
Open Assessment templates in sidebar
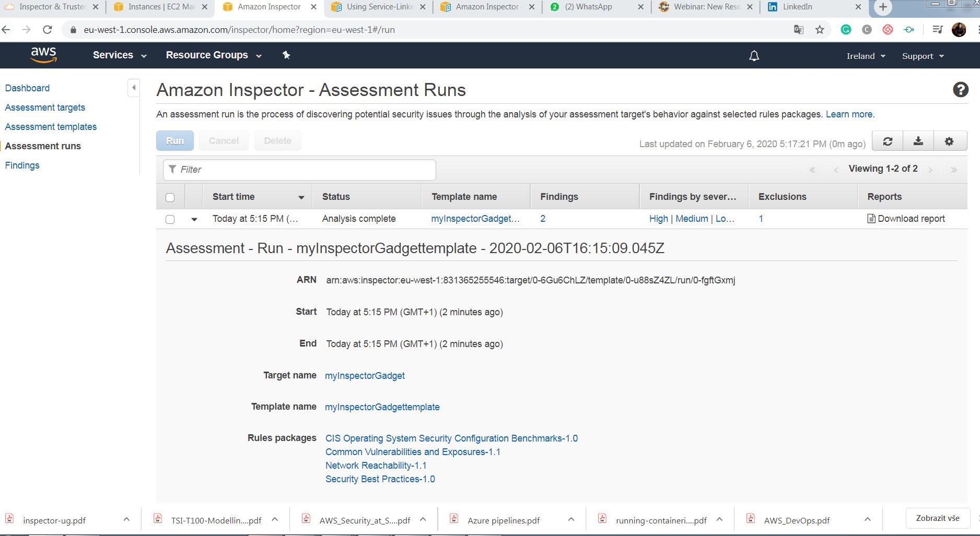51,126
